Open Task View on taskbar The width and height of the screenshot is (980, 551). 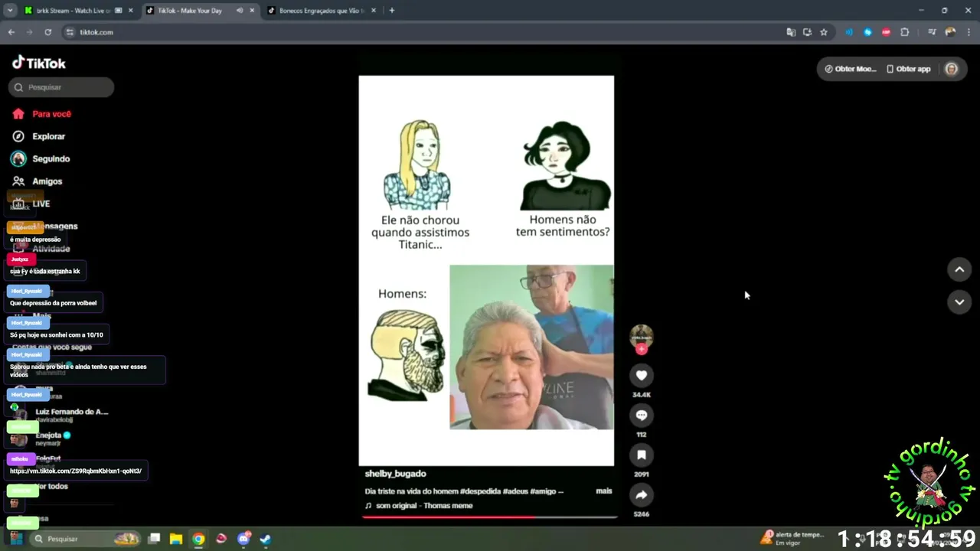pyautogui.click(x=154, y=539)
